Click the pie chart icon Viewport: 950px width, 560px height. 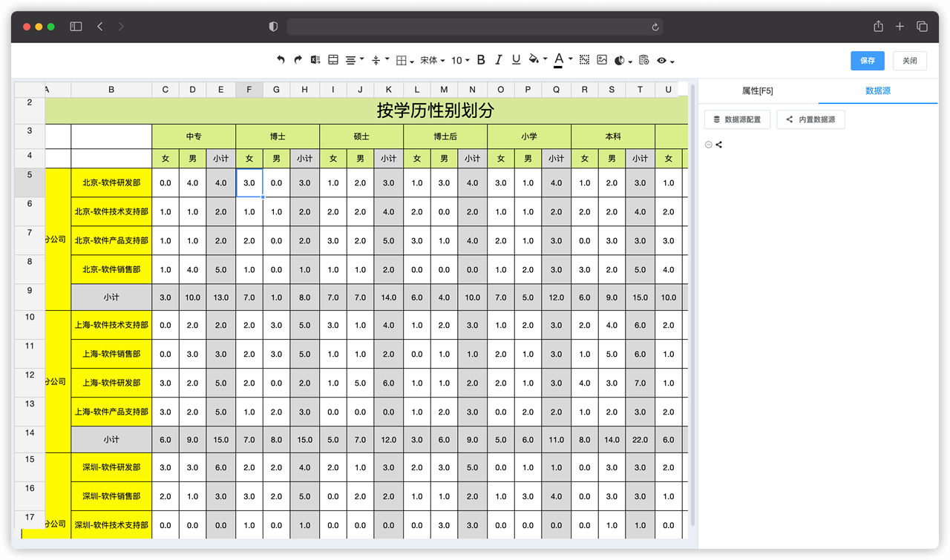click(620, 61)
